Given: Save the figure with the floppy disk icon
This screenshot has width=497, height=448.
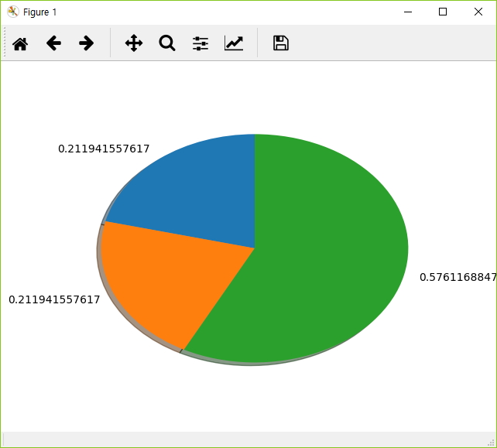Looking at the screenshot, I should (281, 43).
